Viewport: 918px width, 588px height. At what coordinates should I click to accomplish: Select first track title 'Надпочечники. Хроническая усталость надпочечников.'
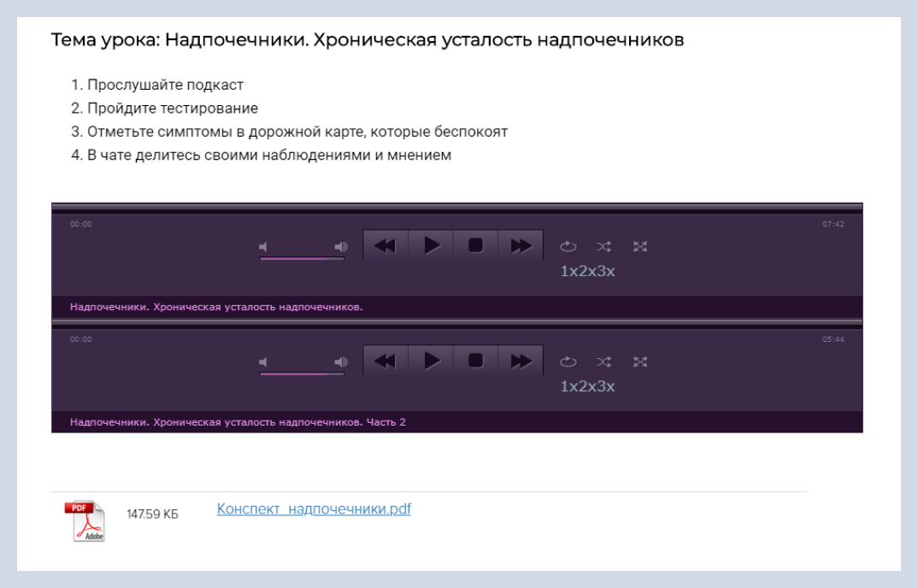click(216, 307)
